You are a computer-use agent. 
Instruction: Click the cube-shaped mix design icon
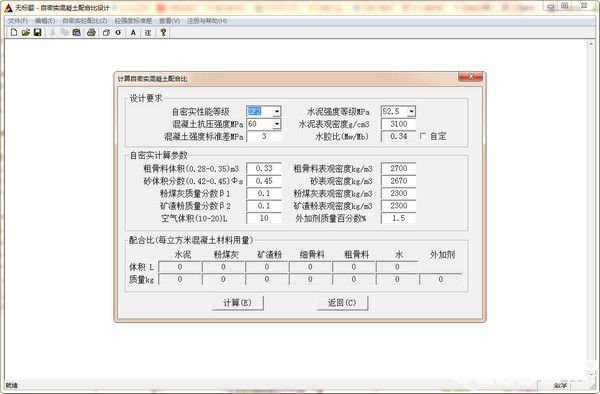tap(106, 33)
